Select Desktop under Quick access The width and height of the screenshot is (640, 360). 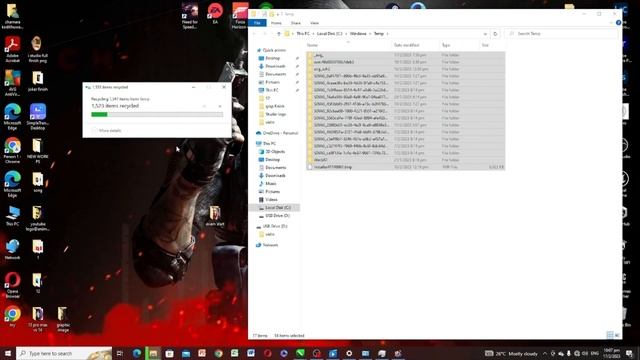[x=273, y=58]
